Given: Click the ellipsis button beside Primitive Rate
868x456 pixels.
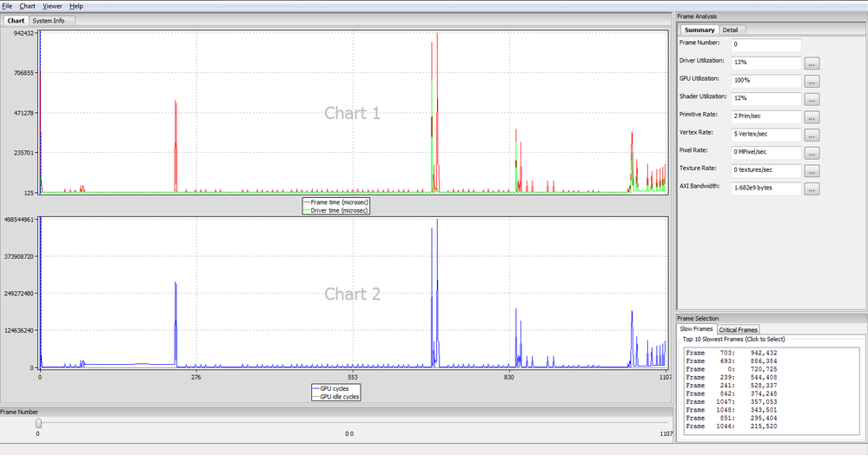Looking at the screenshot, I should click(x=812, y=117).
